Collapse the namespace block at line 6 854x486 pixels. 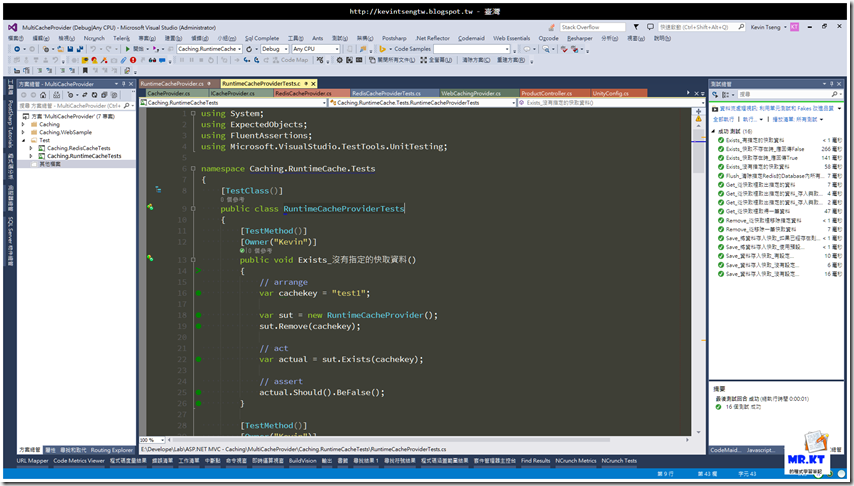tap(193, 169)
